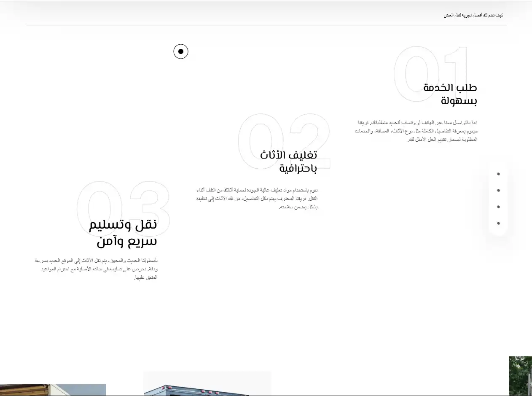
Task: Open the tree image at bottom right
Action: 520,376
